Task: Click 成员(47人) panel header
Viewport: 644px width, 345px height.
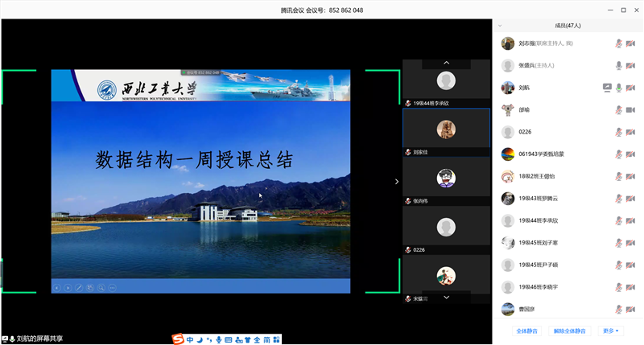Action: point(568,26)
